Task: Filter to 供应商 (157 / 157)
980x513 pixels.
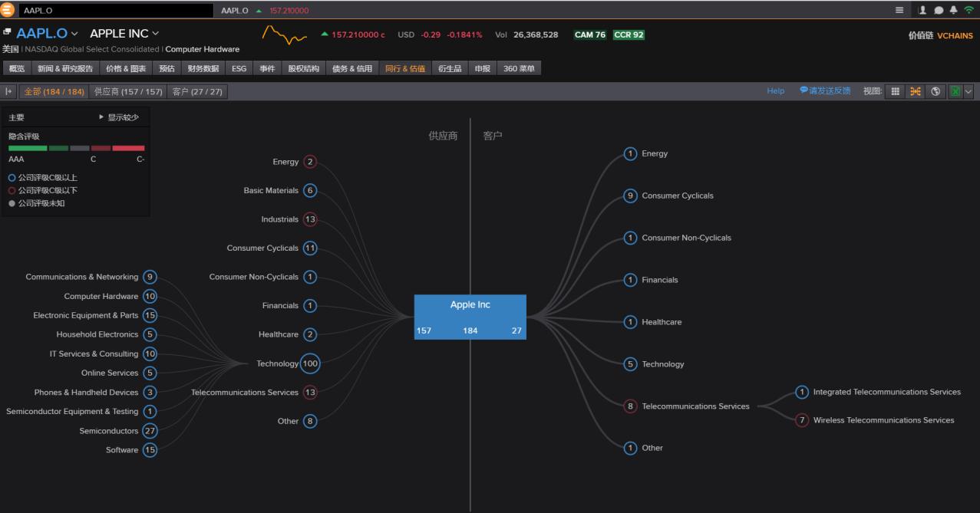Action: pyautogui.click(x=128, y=91)
